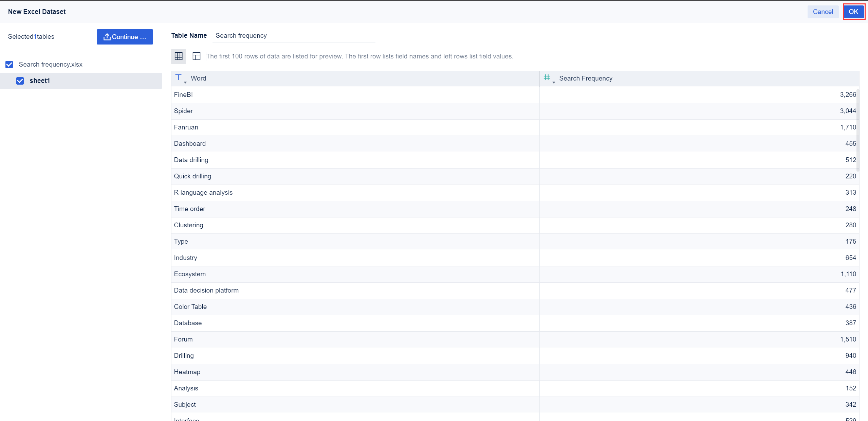The height and width of the screenshot is (421, 868).
Task: Select the FineBI row cell
Action: click(183, 95)
